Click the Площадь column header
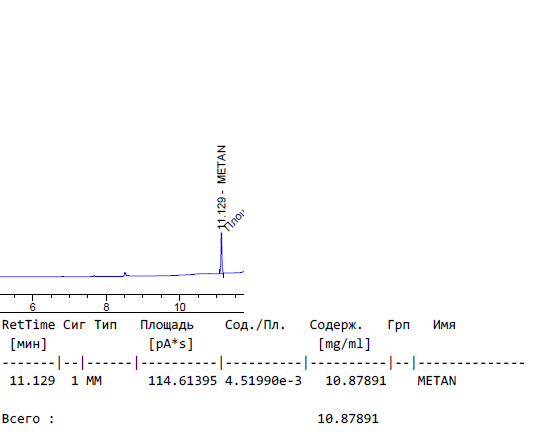538x434 pixels. [x=167, y=325]
